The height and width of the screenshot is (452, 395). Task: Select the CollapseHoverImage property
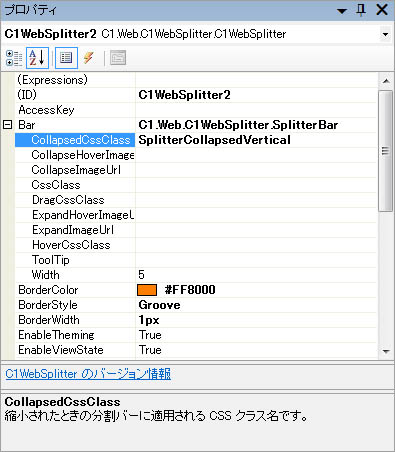click(83, 155)
